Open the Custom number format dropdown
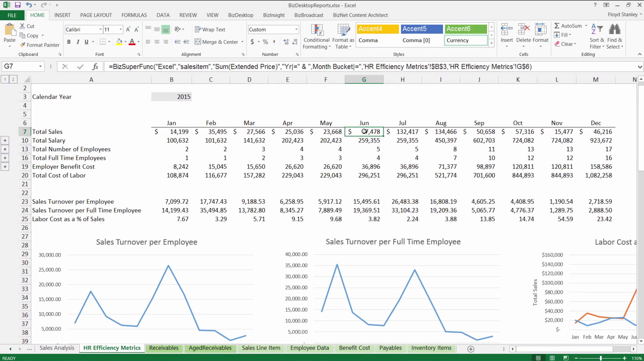Viewport: 644px width, 361px height. point(296,30)
